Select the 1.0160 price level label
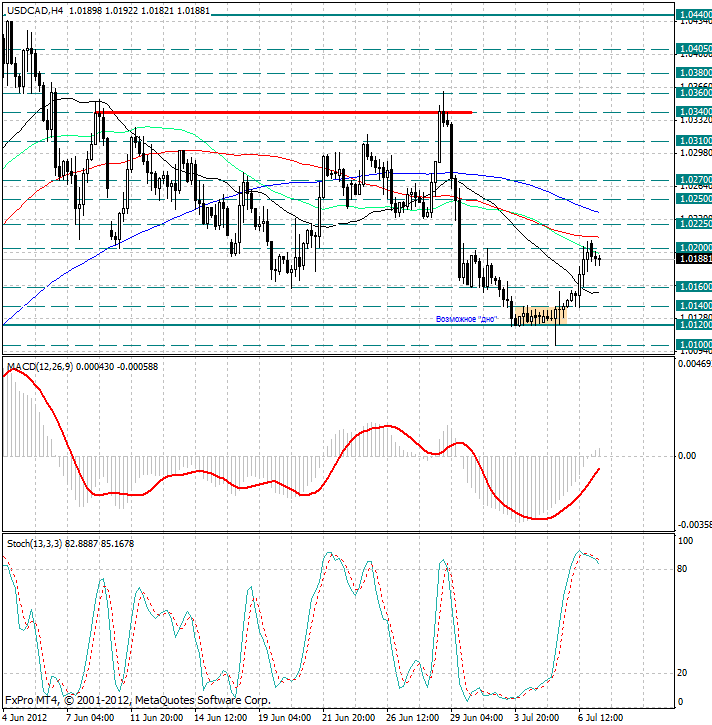This screenshot has width=712, height=725. [694, 286]
